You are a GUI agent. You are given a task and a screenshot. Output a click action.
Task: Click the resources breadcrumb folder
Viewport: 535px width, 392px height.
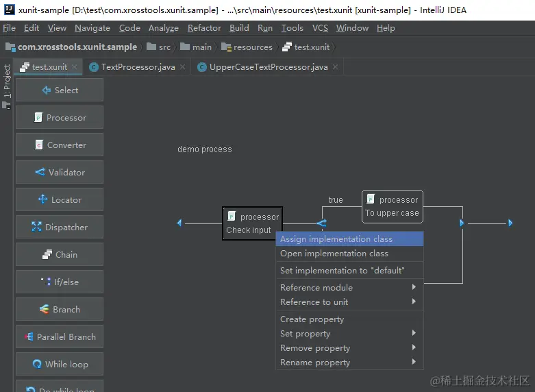pos(247,47)
